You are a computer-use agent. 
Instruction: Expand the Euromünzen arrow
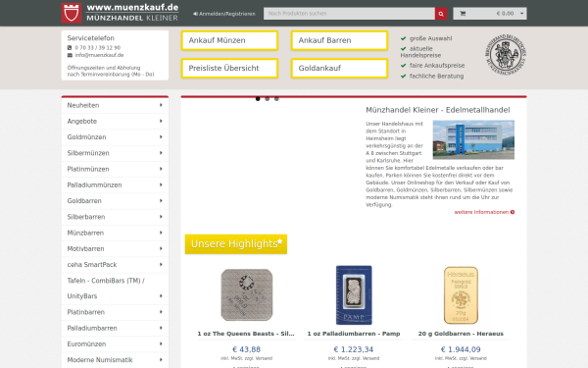pyautogui.click(x=161, y=344)
